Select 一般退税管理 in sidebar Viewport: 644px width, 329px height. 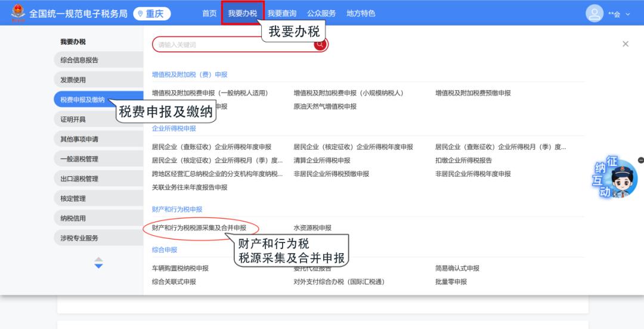[x=98, y=158]
